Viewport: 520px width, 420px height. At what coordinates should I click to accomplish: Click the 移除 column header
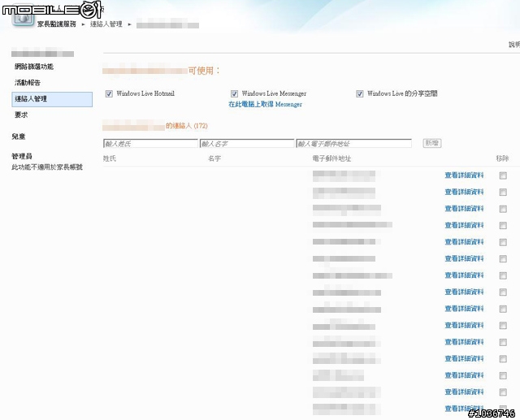click(502, 158)
